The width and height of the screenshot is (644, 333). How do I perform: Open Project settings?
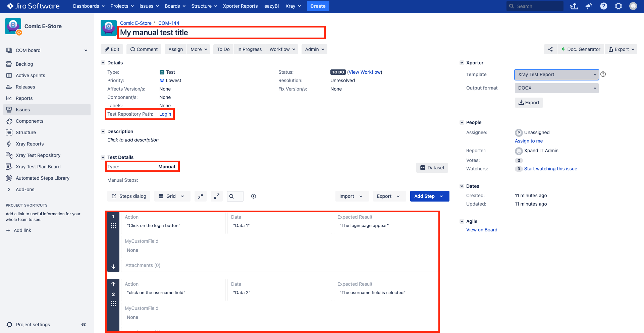coord(33,325)
